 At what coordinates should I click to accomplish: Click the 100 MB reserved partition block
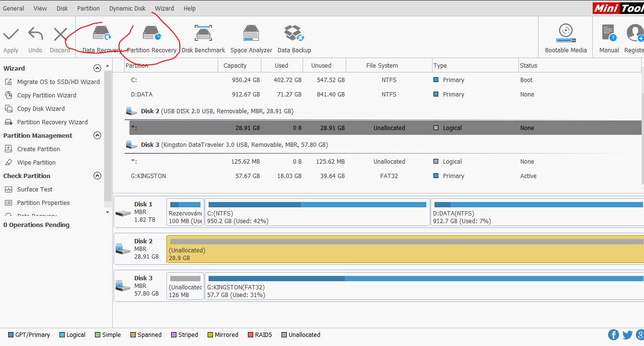click(x=185, y=212)
